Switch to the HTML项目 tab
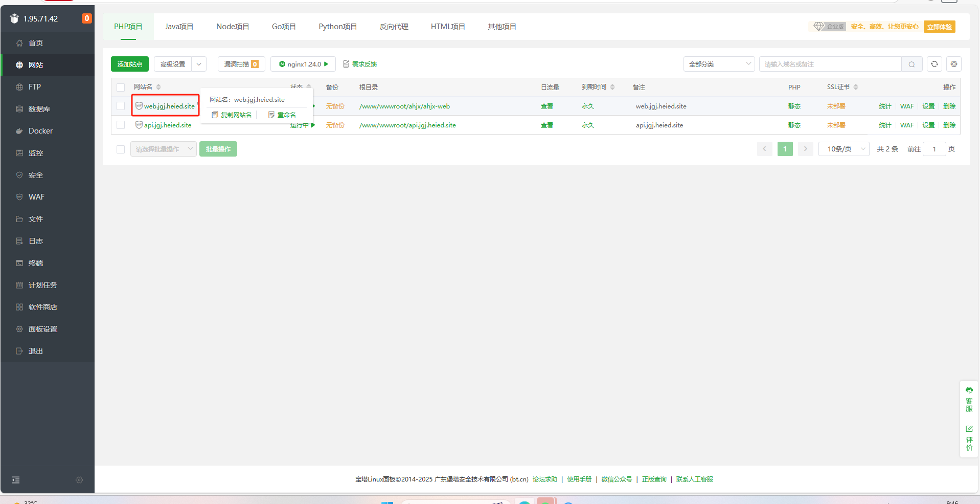980x504 pixels. [x=448, y=27]
